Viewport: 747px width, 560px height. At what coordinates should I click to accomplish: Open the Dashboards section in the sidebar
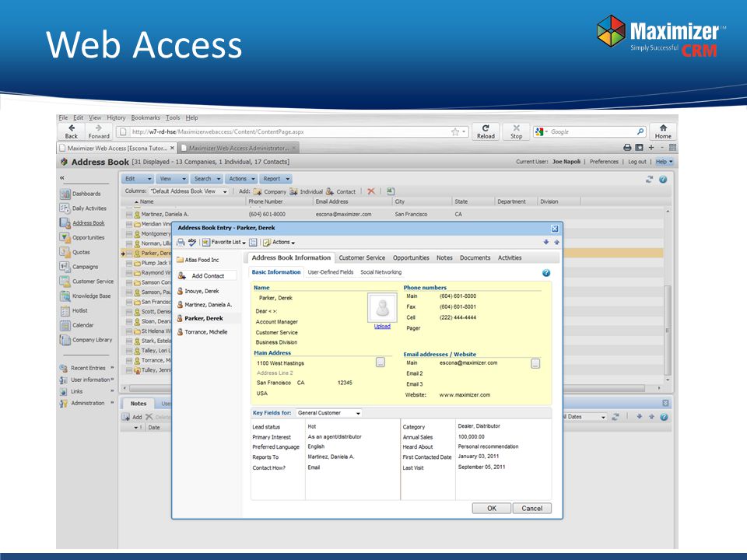tap(80, 194)
